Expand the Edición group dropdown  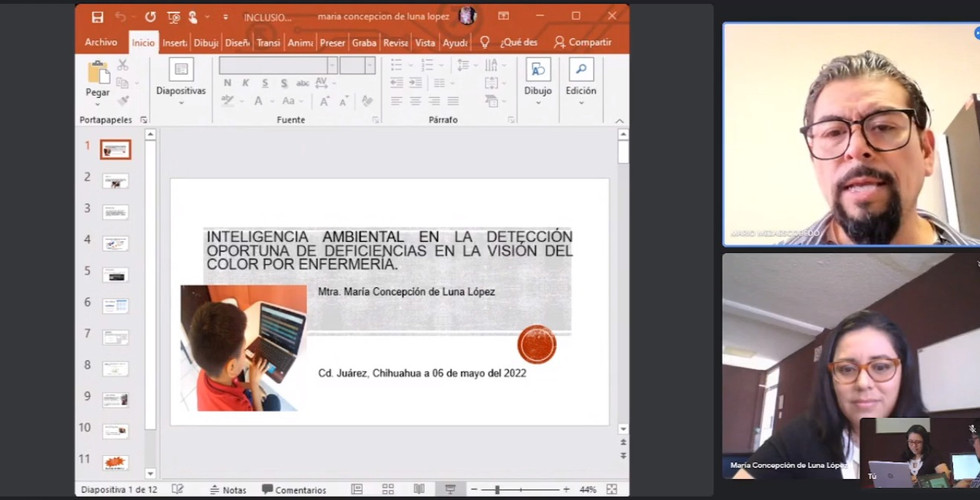[581, 102]
